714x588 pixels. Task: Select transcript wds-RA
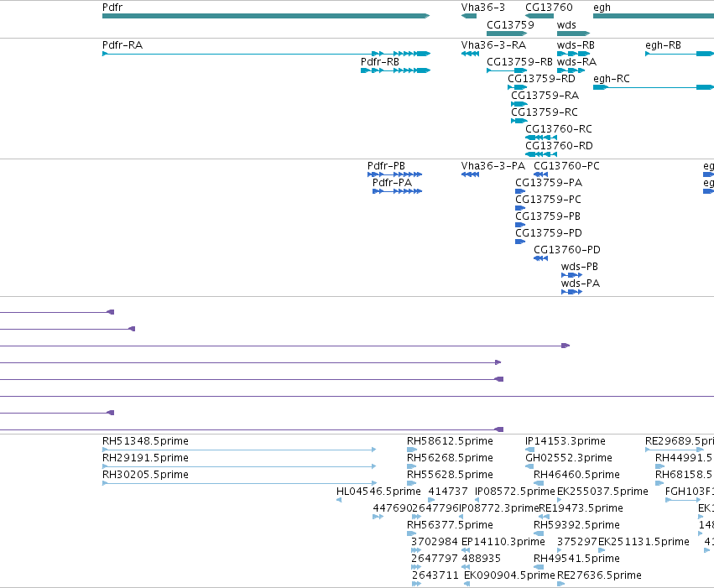(571, 70)
